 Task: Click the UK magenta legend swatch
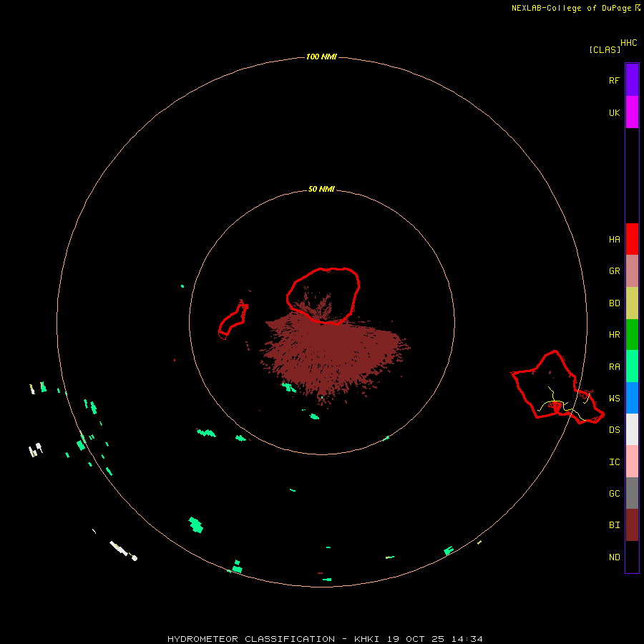pos(632,112)
